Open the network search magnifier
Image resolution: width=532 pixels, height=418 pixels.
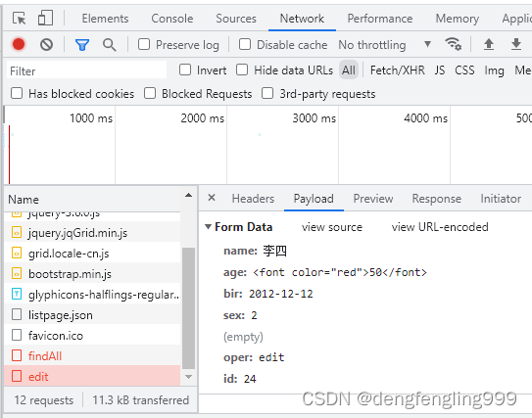[110, 45]
